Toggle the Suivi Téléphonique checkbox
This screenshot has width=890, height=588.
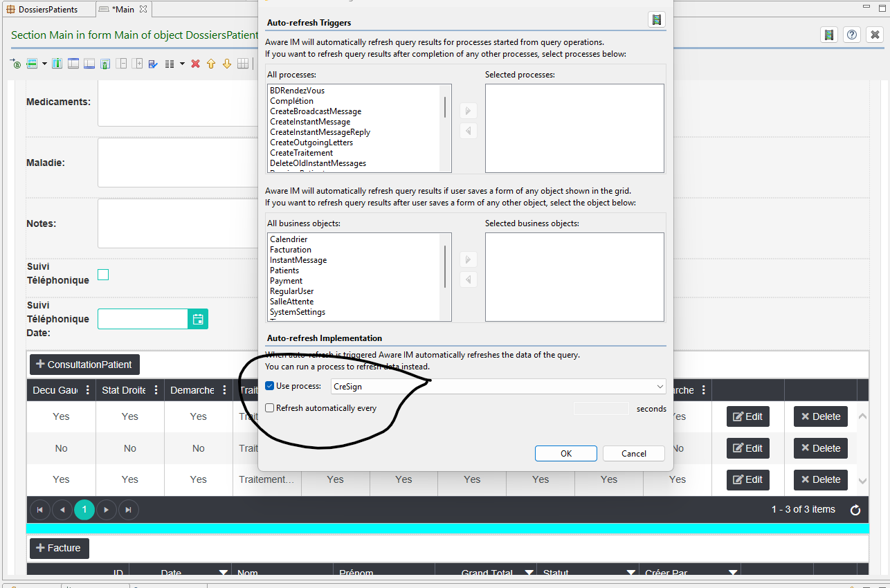(103, 275)
